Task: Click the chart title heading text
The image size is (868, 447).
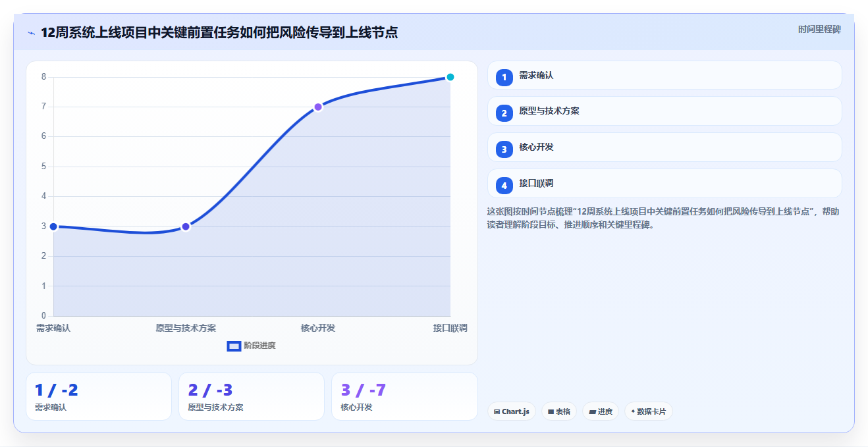Action: (219, 32)
